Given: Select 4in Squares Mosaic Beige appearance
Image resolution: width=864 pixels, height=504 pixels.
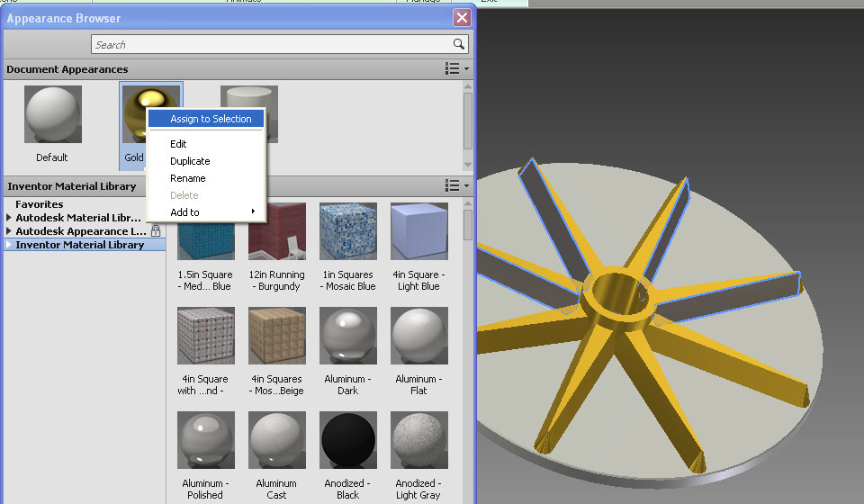Looking at the screenshot, I should 277,336.
